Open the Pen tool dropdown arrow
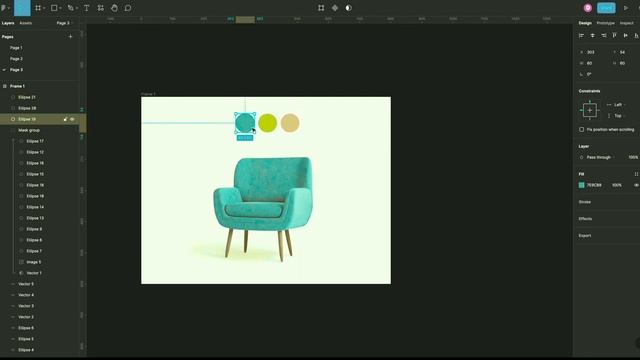The width and height of the screenshot is (640, 360). (x=77, y=8)
